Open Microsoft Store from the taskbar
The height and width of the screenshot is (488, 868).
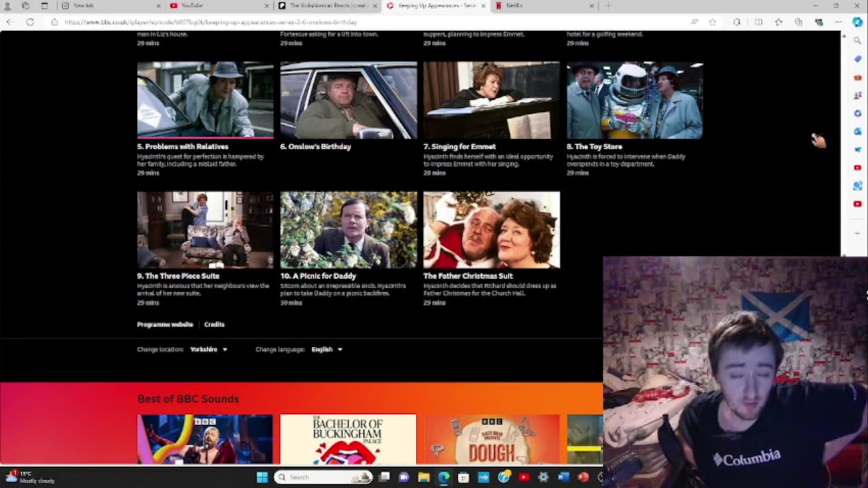pyautogui.click(x=464, y=477)
